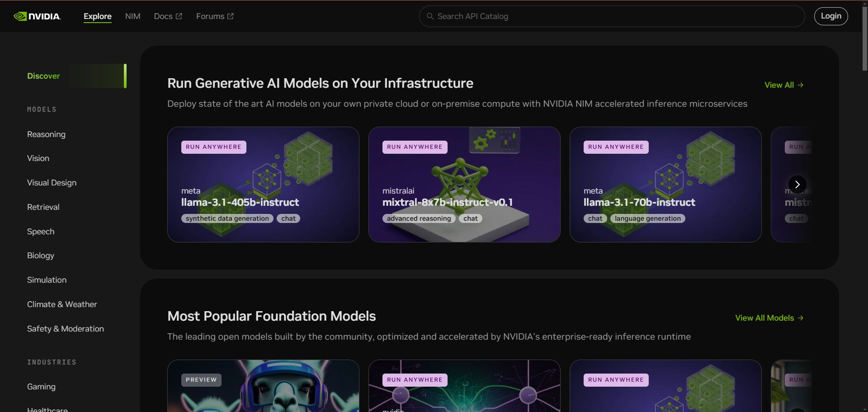The image size is (868, 412).
Task: Click the carousel next arrow
Action: pos(797,185)
